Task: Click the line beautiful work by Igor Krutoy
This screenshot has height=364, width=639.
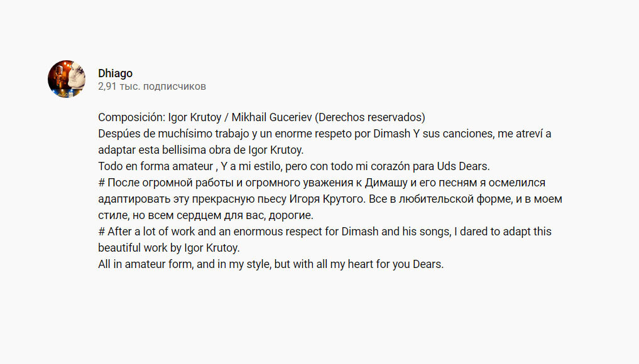Action: pyautogui.click(x=169, y=247)
